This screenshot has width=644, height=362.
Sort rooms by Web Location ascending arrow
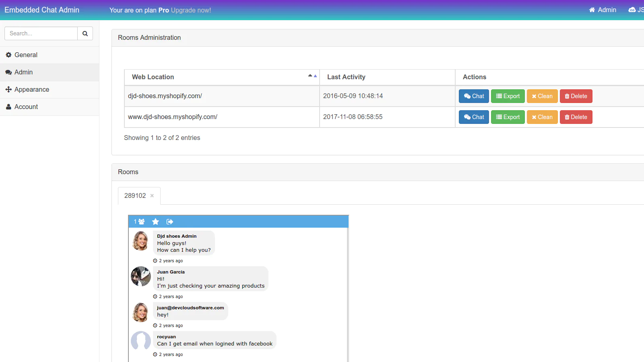[x=309, y=75]
